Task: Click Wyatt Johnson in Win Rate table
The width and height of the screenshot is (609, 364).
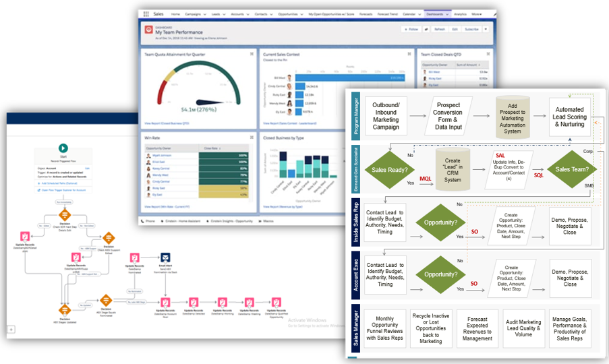Action: [x=162, y=155]
